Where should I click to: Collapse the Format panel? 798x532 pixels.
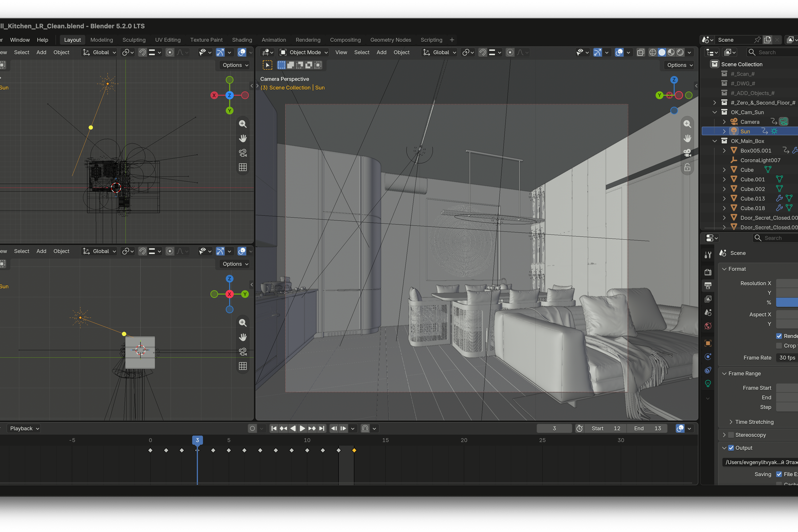click(x=724, y=269)
